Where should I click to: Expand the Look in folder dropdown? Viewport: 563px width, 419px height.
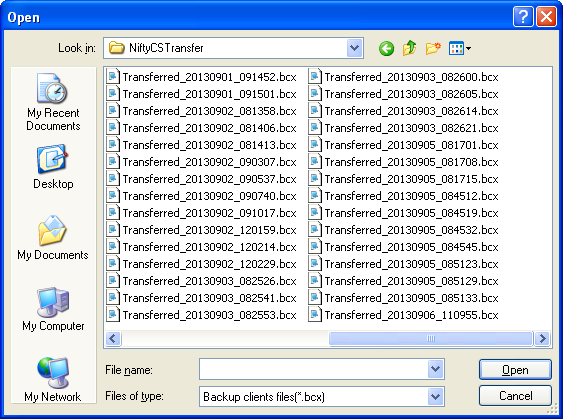click(x=355, y=48)
